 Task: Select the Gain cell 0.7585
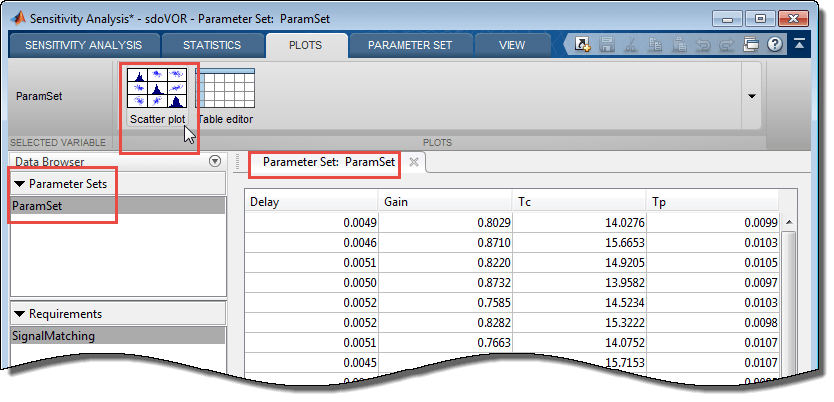[446, 303]
